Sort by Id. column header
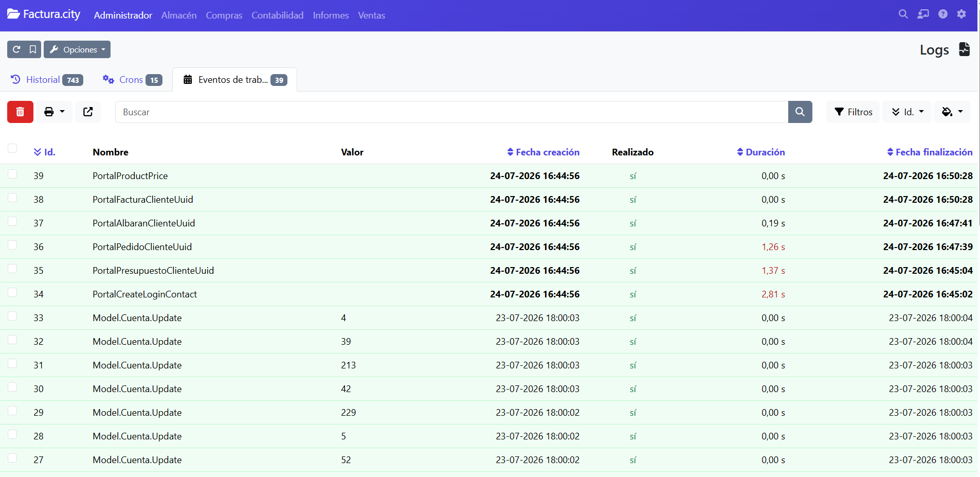The image size is (980, 477). 44,152
